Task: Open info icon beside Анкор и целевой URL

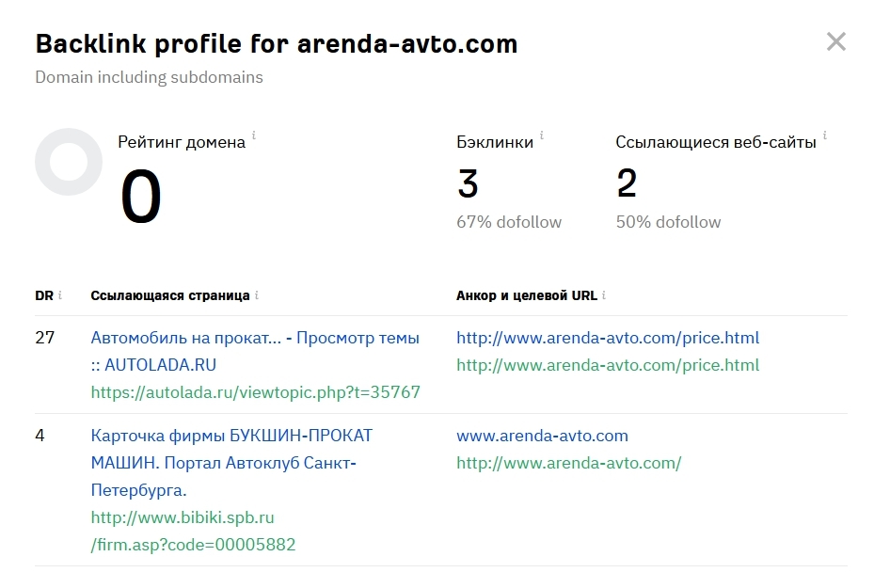Action: 604,294
